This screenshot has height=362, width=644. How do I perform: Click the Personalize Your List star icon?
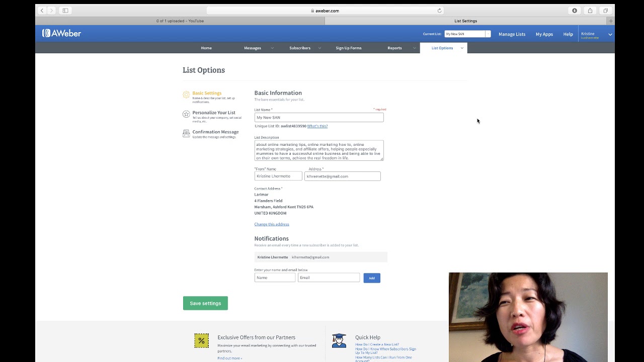coord(186,114)
